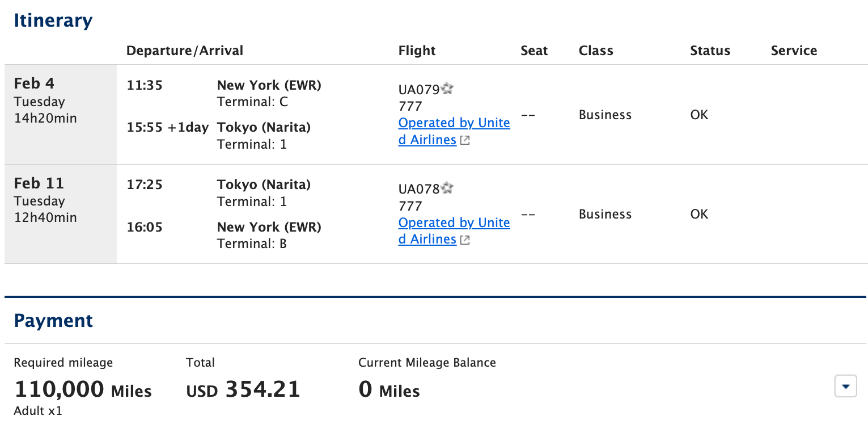Click the USD 354.21 total amount

(243, 390)
